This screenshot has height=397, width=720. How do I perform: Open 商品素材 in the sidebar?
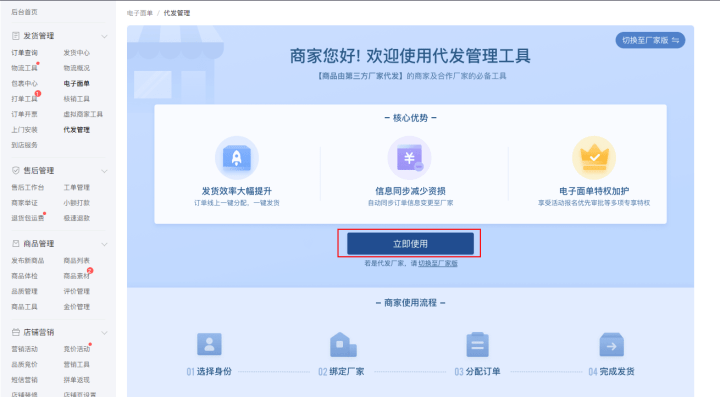click(x=77, y=276)
